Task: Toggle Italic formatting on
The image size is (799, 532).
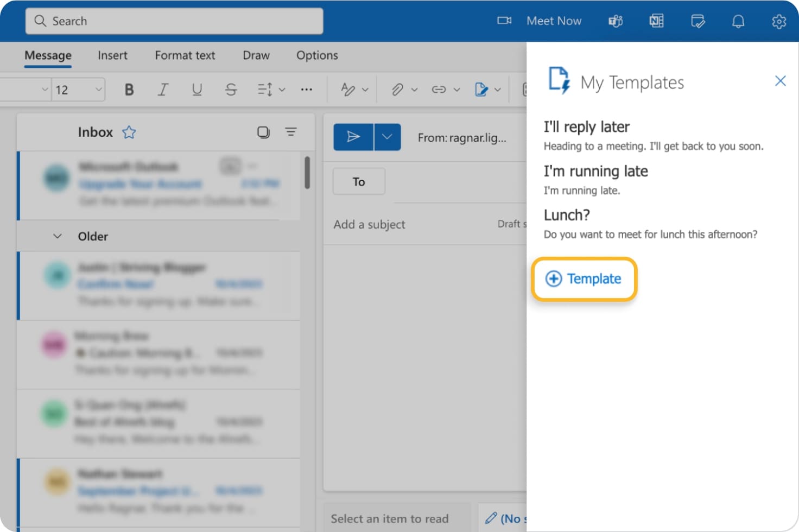Action: 162,89
